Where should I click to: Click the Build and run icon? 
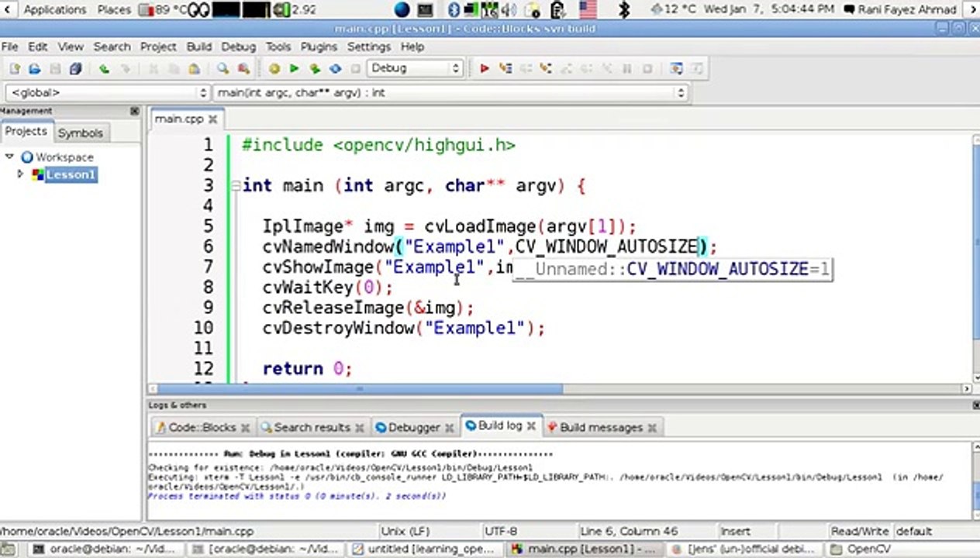coord(315,69)
